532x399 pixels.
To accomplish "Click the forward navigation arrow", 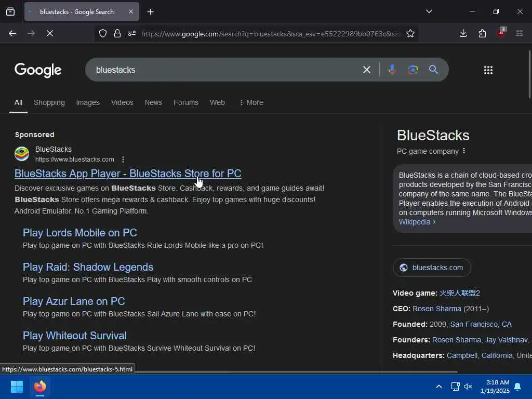I will [31, 33].
